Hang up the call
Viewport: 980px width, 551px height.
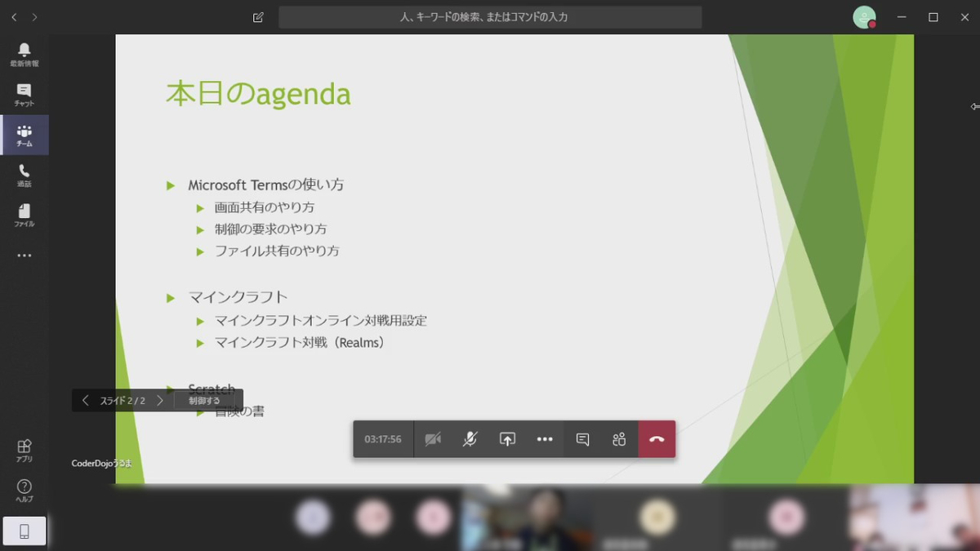click(x=656, y=439)
